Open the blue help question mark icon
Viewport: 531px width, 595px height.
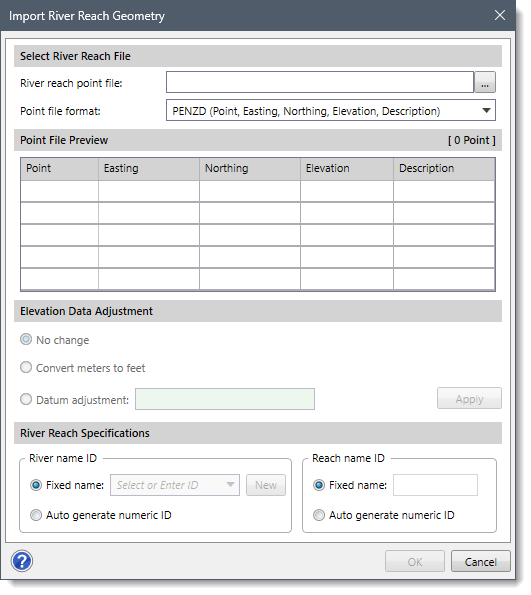click(x=22, y=561)
